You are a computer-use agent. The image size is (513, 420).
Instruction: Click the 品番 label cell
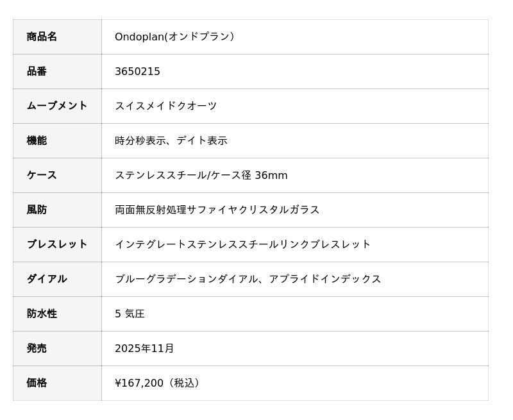(37, 71)
